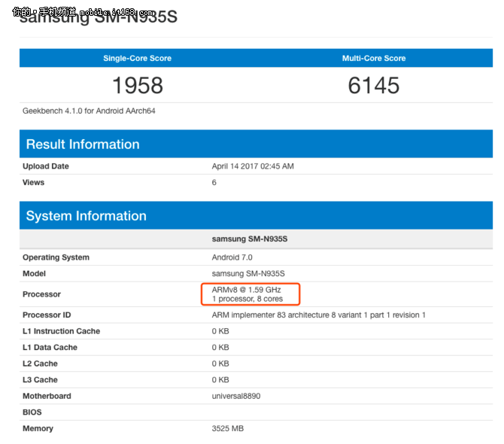
Task: Select the multi-core value 6145
Action: tap(374, 86)
